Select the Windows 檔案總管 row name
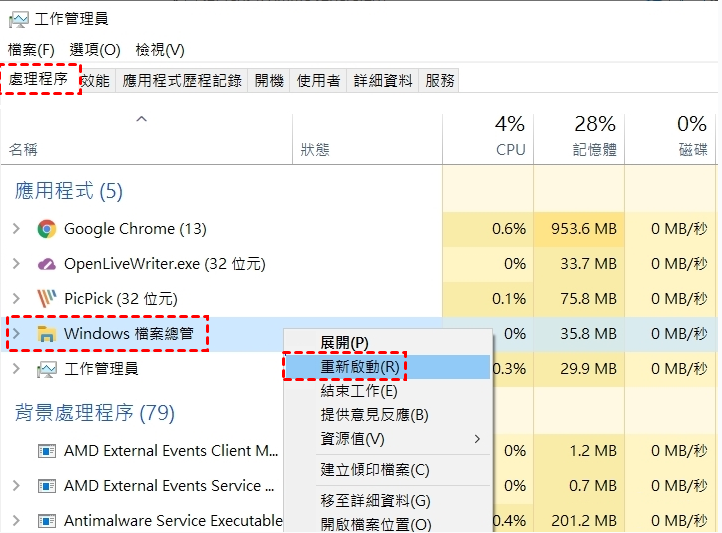This screenshot has width=722, height=533. (129, 334)
